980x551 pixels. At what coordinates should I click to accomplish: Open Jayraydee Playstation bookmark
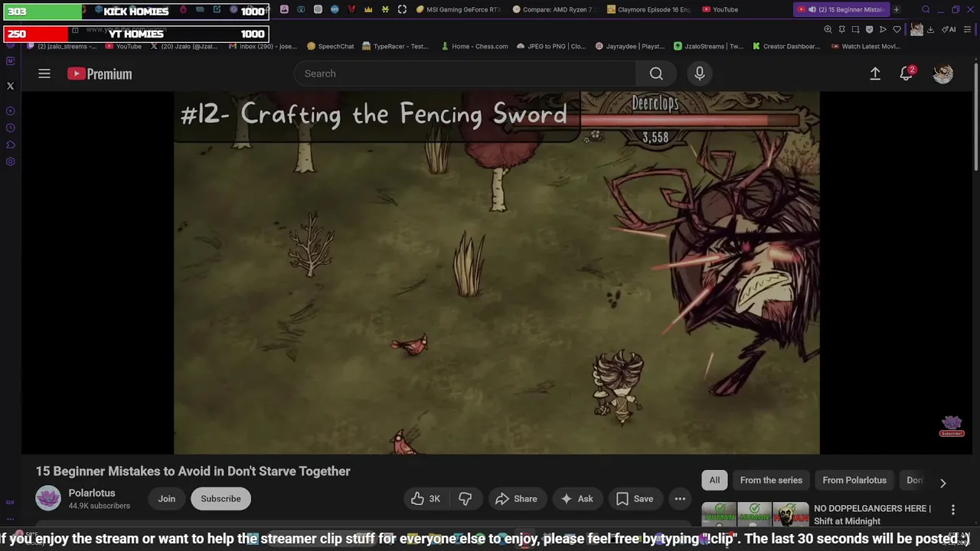[630, 46]
